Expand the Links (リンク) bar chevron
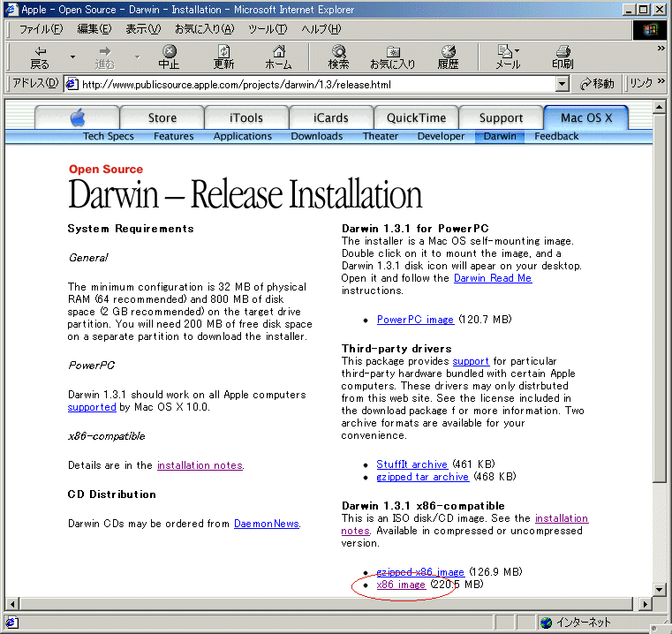This screenshot has height=634, width=672. tap(661, 81)
